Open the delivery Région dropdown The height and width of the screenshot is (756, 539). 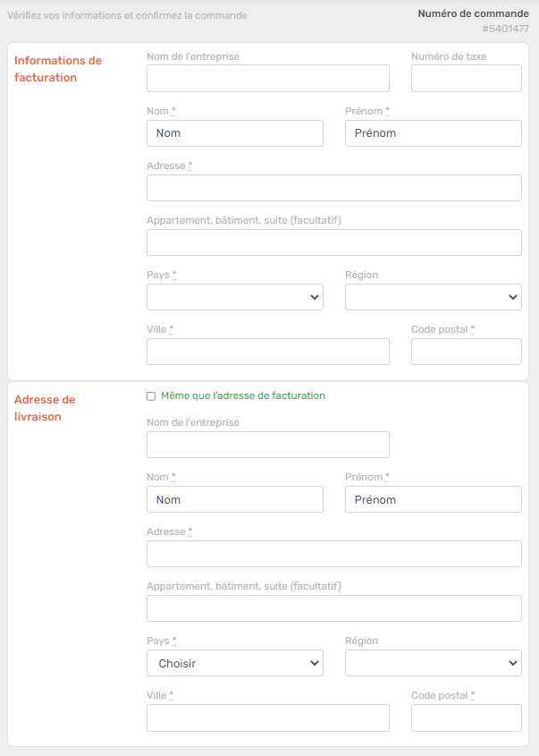point(434,663)
